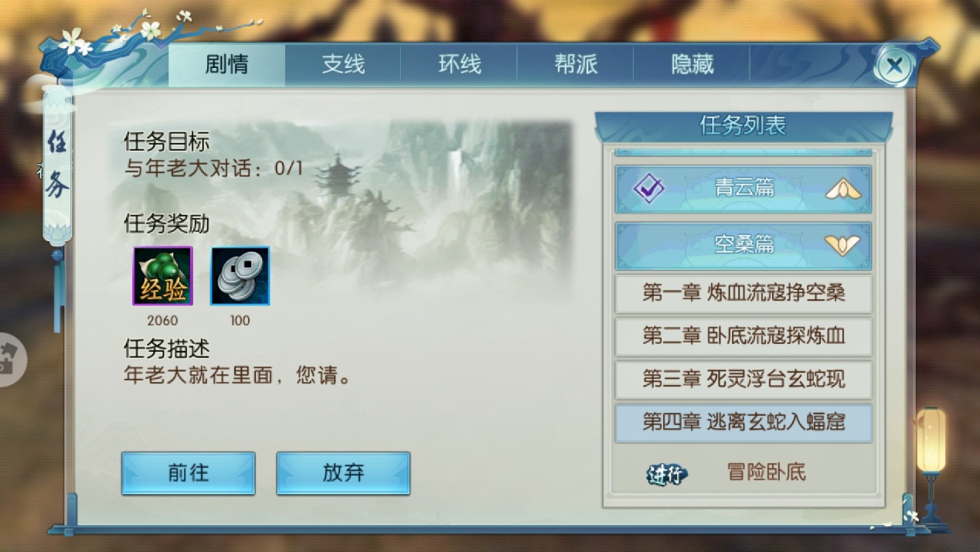Click the silver coins reward icon
The height and width of the screenshot is (552, 980).
point(240,276)
